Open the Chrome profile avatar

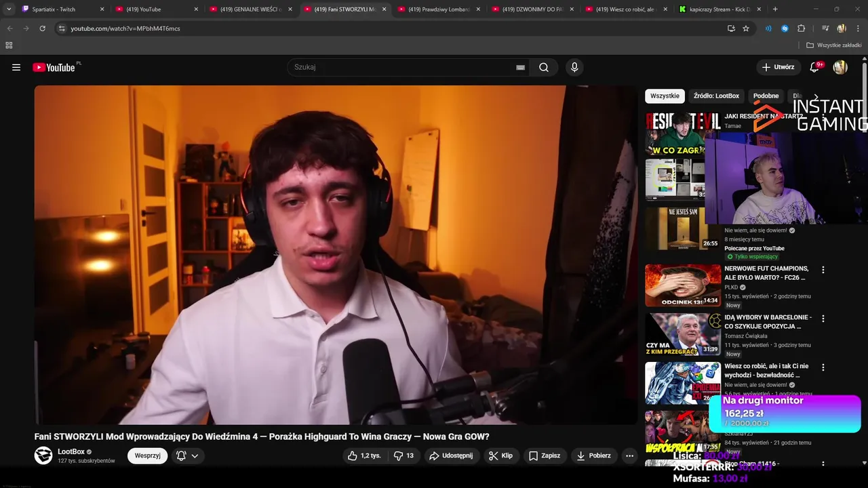pos(842,28)
